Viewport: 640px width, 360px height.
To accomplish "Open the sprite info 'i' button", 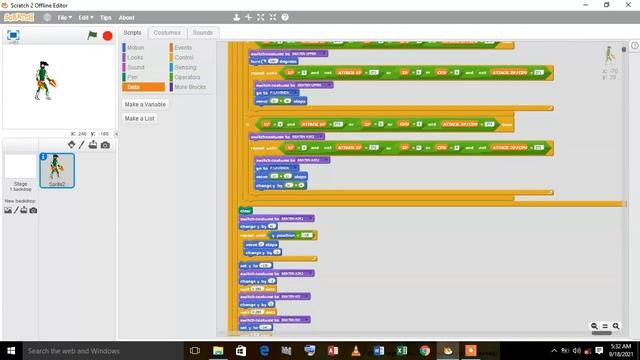I will 43,157.
